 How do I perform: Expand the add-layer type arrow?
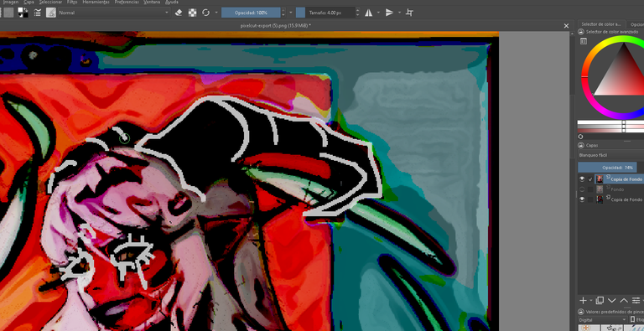click(590, 301)
